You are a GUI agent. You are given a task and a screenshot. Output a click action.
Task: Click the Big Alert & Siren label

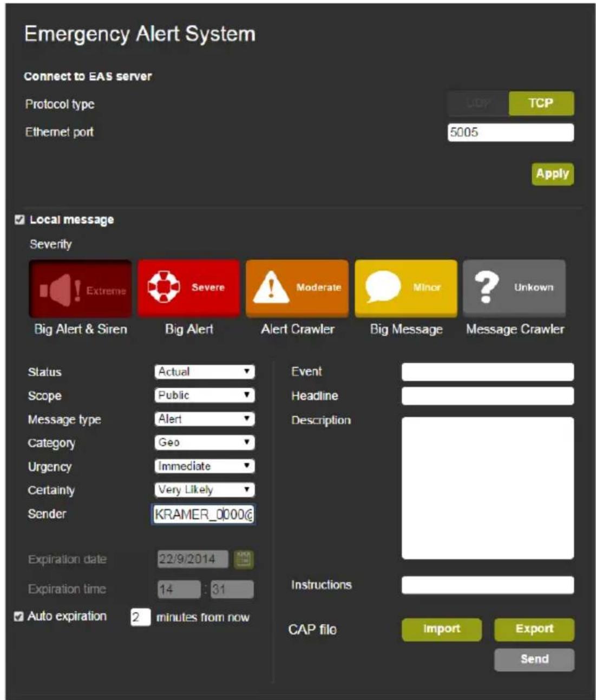tap(81, 329)
